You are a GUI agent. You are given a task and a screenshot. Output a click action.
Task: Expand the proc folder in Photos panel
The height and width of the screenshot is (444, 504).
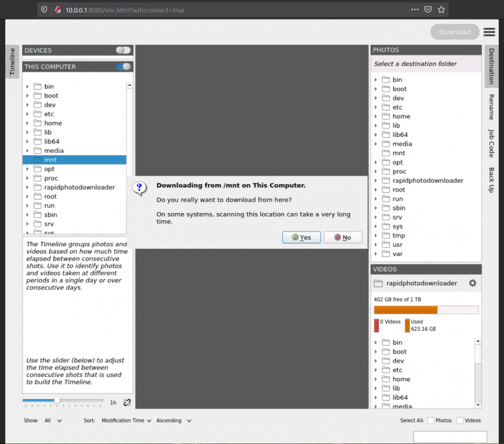[x=376, y=172]
